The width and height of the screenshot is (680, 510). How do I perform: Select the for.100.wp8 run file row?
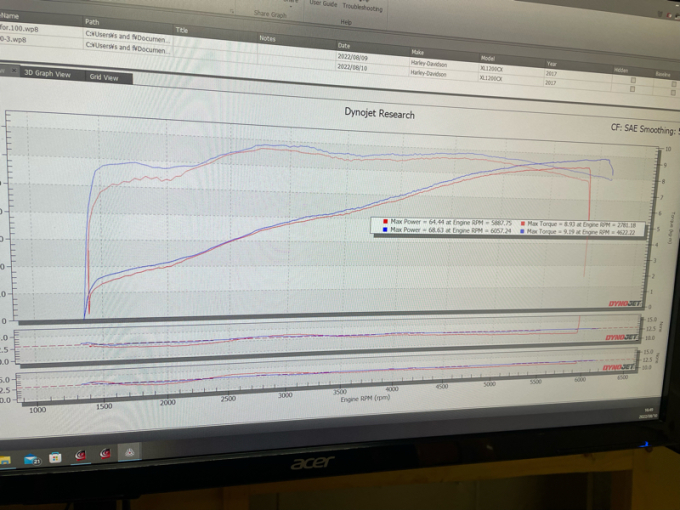pos(19,28)
